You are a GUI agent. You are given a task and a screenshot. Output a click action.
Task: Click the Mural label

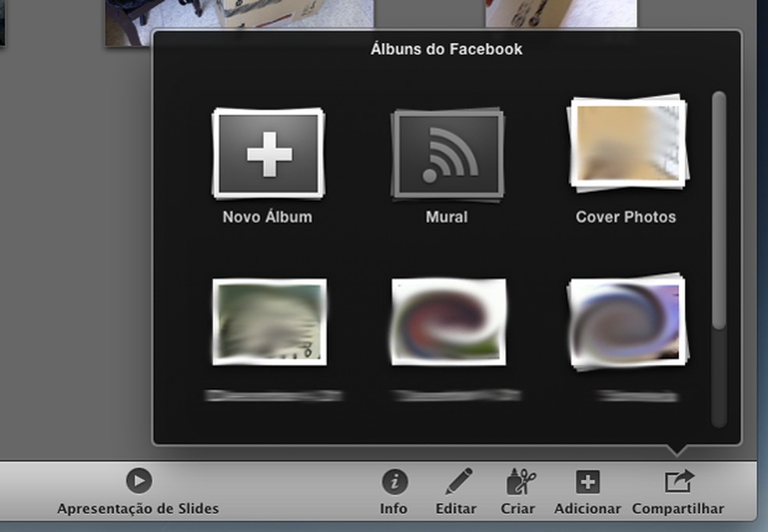446,217
